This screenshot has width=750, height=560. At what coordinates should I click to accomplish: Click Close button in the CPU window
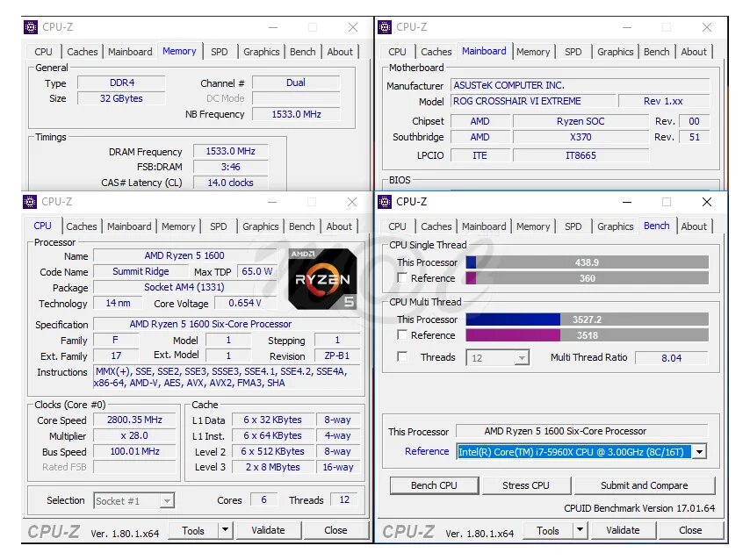(335, 530)
